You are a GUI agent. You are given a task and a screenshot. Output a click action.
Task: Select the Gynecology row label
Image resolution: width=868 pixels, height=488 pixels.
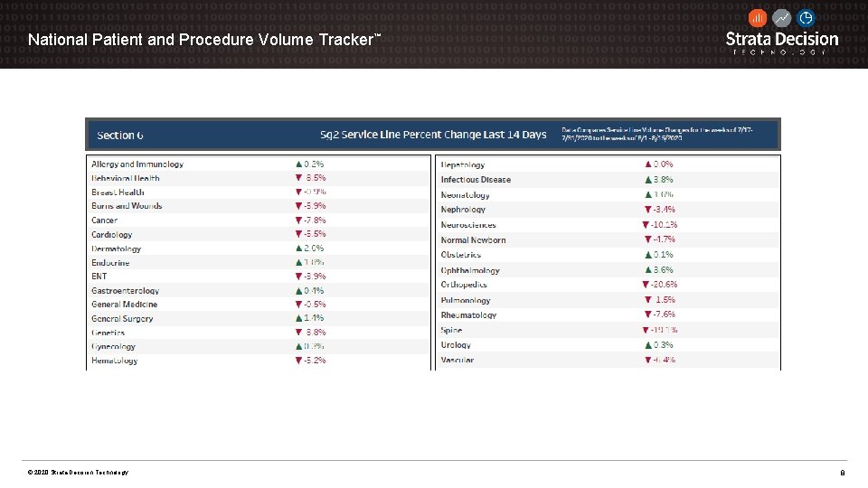(x=114, y=346)
